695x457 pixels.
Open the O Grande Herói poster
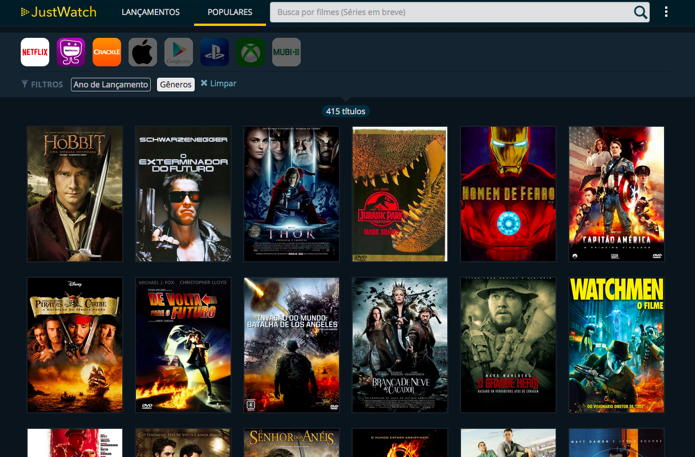pyautogui.click(x=508, y=345)
